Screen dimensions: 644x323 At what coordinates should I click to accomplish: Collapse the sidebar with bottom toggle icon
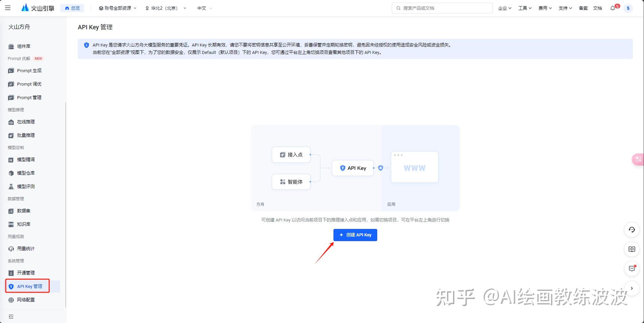pos(11,317)
